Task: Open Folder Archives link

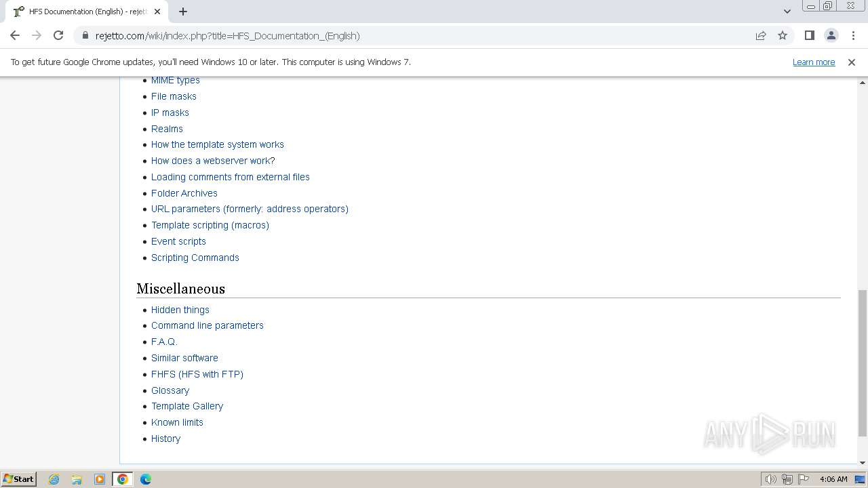Action: pyautogui.click(x=184, y=193)
